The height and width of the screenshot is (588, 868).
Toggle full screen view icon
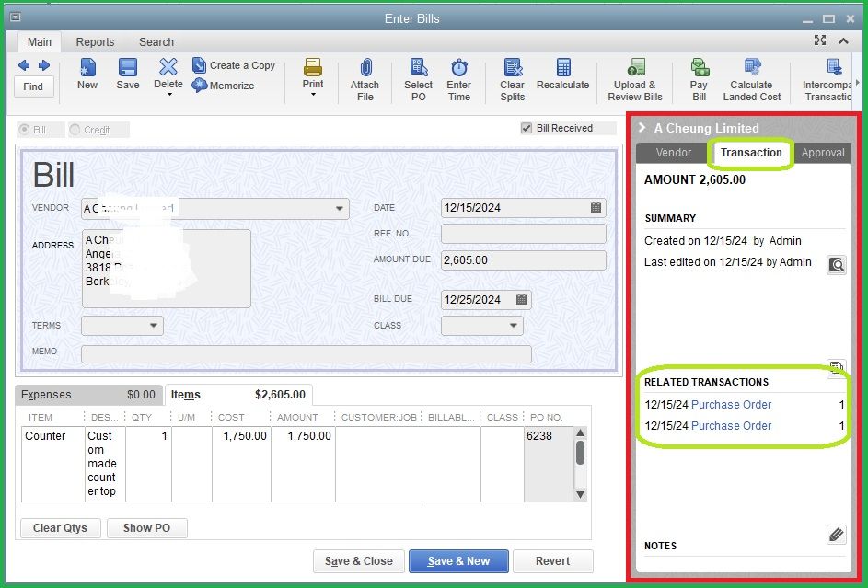[x=820, y=40]
